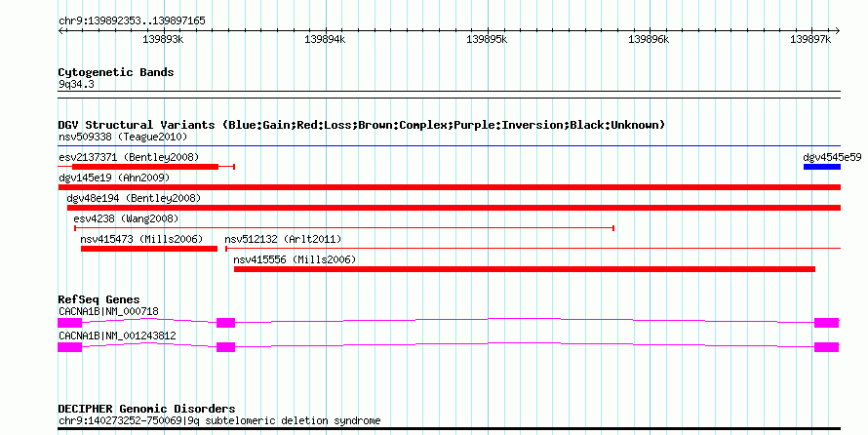Click the red nsv415473 loss bar
This screenshot has width=868, height=435.
149,249
